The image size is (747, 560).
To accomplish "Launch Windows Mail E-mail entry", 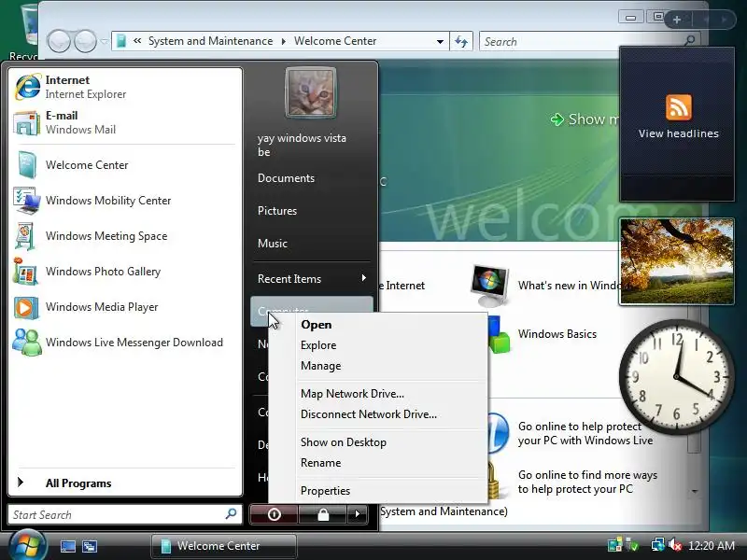I will (125, 122).
